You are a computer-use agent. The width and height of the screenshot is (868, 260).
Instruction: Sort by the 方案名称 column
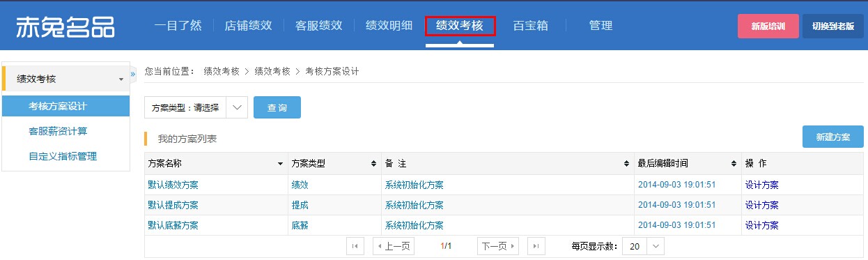click(216, 164)
